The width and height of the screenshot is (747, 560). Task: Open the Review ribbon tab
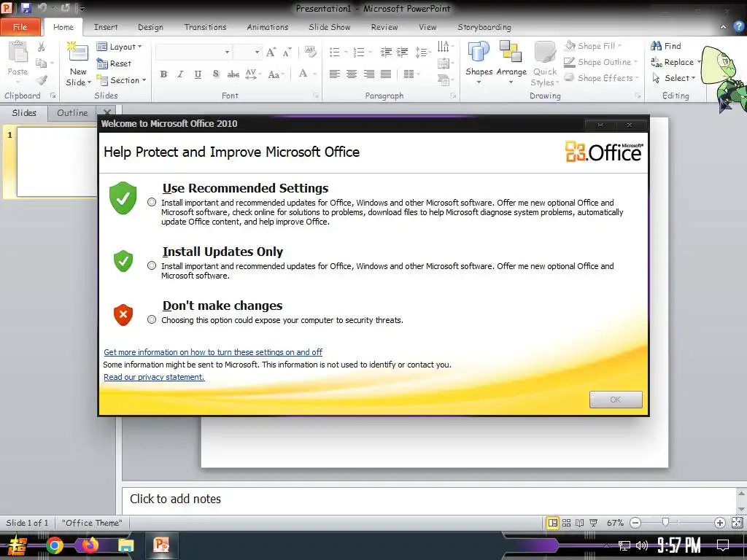pos(384,27)
